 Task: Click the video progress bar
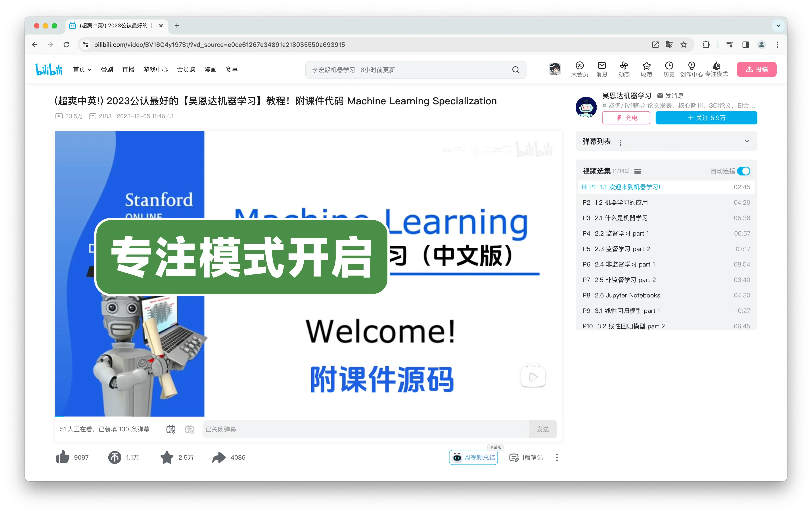point(308,416)
